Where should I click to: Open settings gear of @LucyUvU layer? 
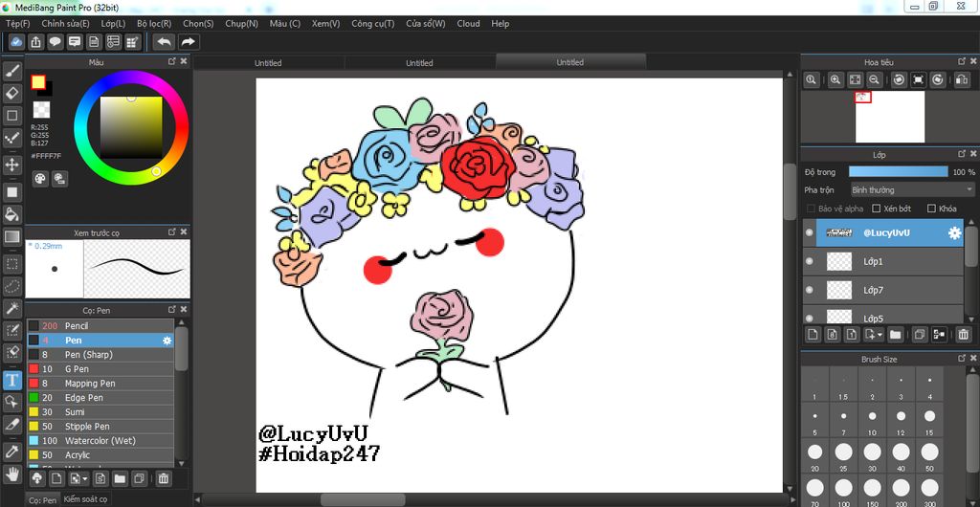[x=954, y=232]
